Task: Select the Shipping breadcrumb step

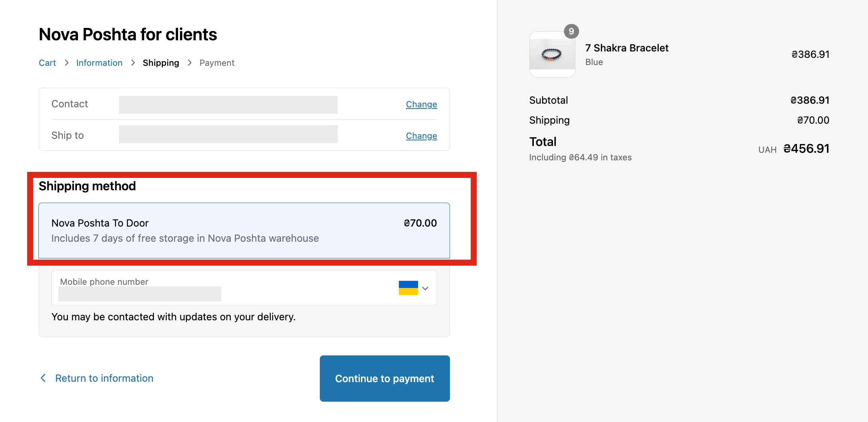Action: (x=161, y=63)
